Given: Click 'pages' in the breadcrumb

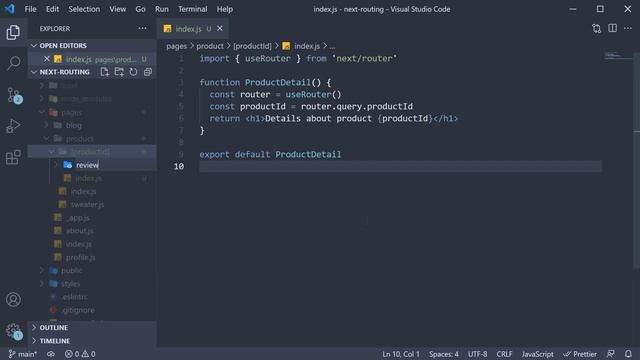Looking at the screenshot, I should pos(176,46).
